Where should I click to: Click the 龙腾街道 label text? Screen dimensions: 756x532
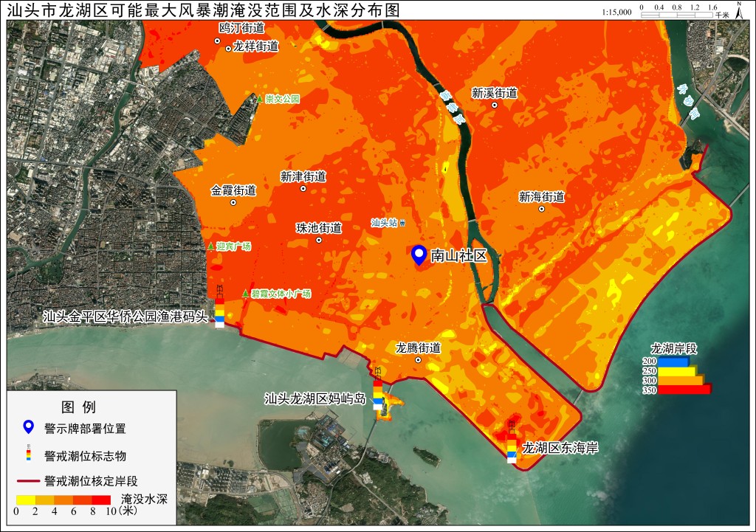tap(418, 348)
